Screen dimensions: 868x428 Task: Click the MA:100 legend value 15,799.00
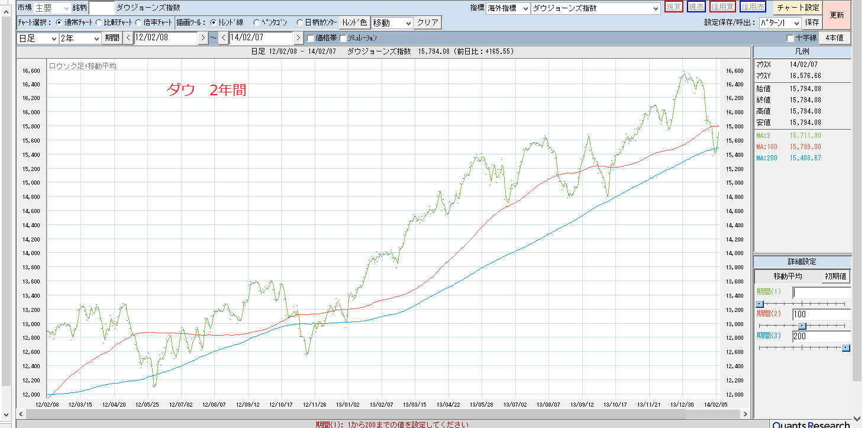[805, 147]
